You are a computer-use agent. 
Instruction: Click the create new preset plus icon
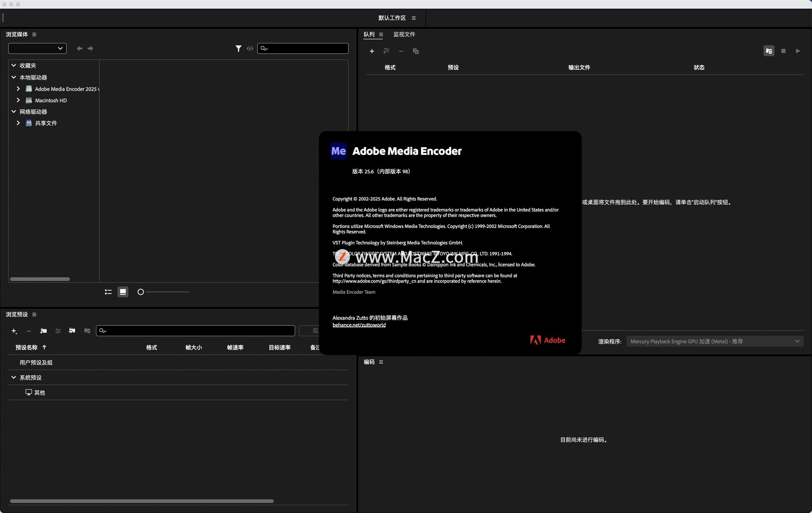14,331
